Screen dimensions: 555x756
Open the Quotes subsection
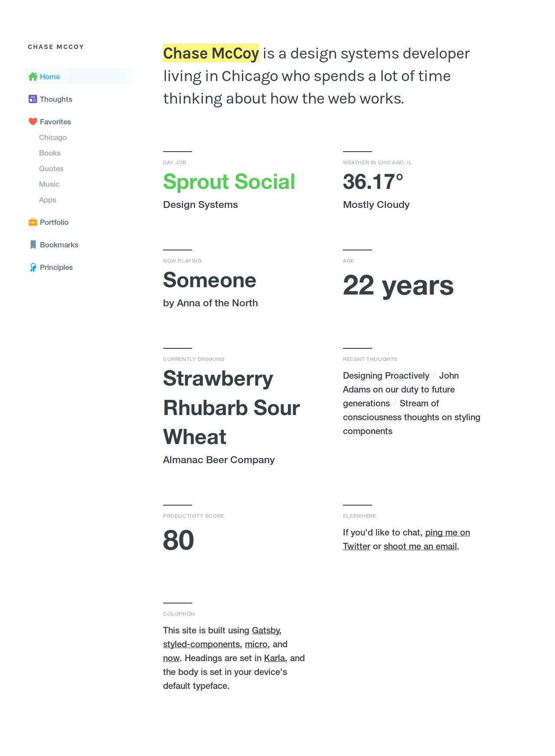point(51,169)
